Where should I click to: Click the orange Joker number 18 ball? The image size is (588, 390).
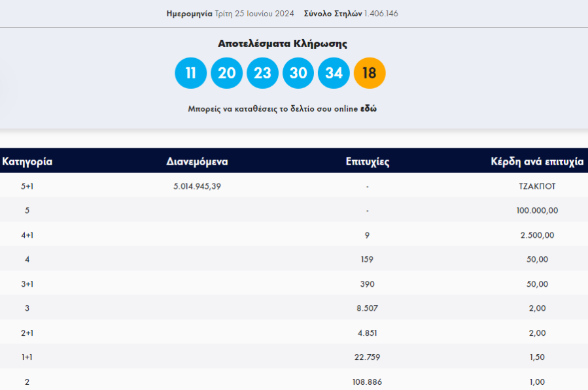pyautogui.click(x=370, y=73)
